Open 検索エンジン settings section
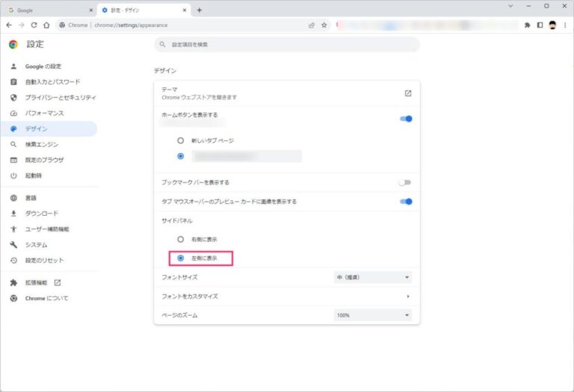This screenshot has width=574, height=392. click(x=41, y=144)
